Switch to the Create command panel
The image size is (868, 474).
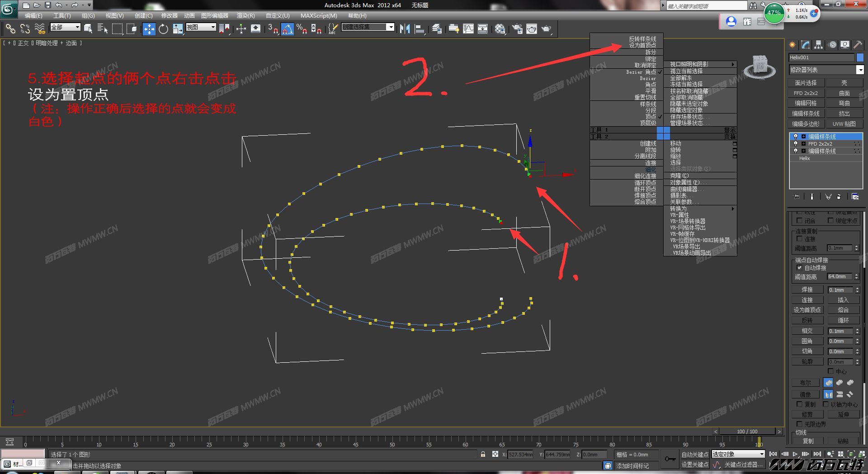(x=792, y=45)
